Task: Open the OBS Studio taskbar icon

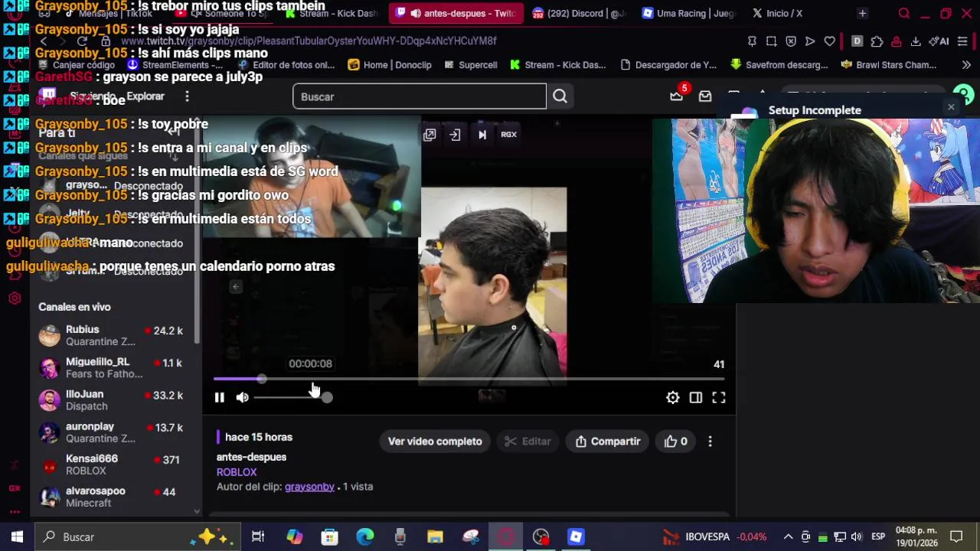Action: (541, 536)
